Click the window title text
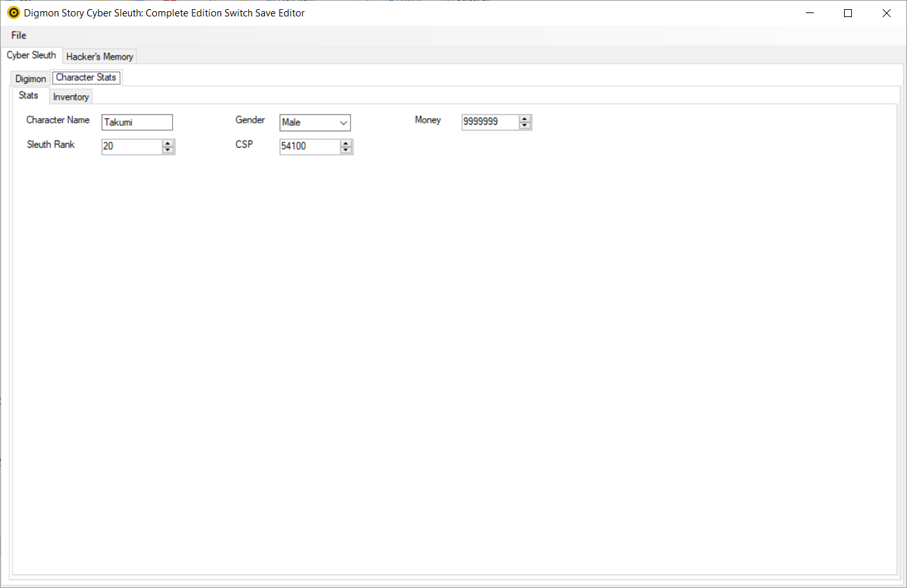This screenshot has width=907, height=588. pyautogui.click(x=164, y=13)
